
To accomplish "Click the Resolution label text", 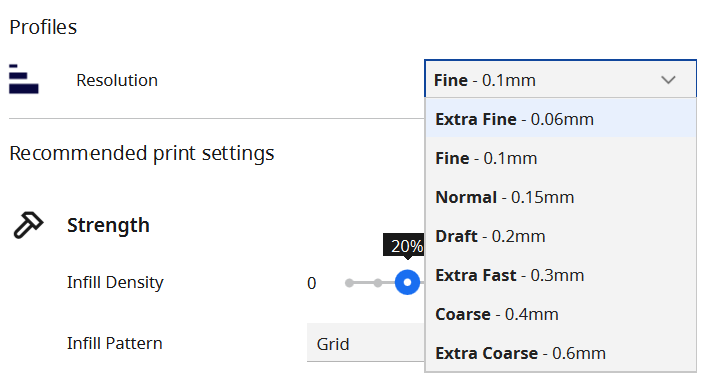I will [117, 80].
